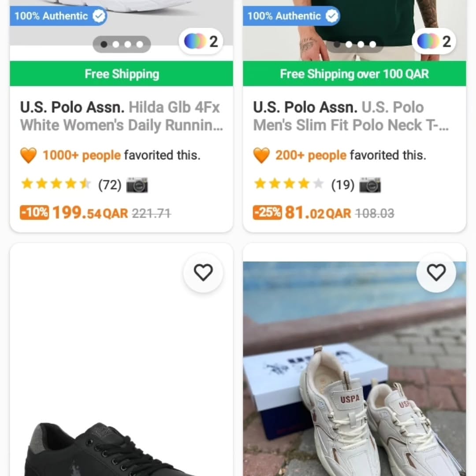Tap the photo reviews camera icon beside (19)

(x=370, y=185)
